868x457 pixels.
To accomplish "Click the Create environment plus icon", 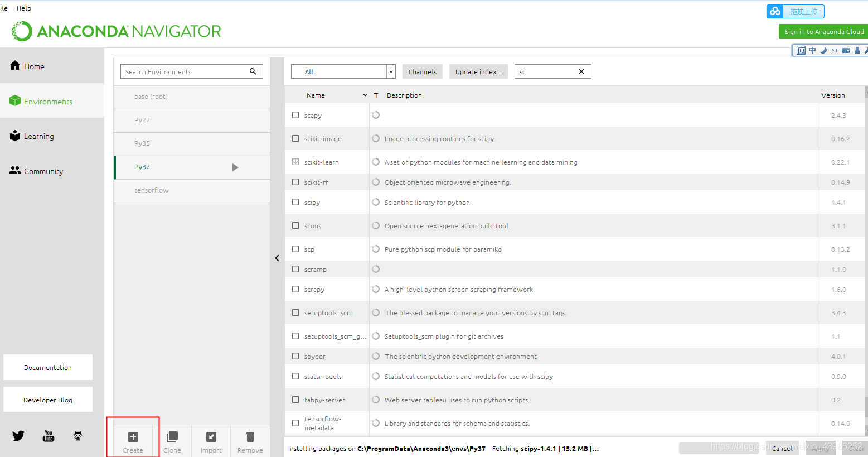I will 133,437.
